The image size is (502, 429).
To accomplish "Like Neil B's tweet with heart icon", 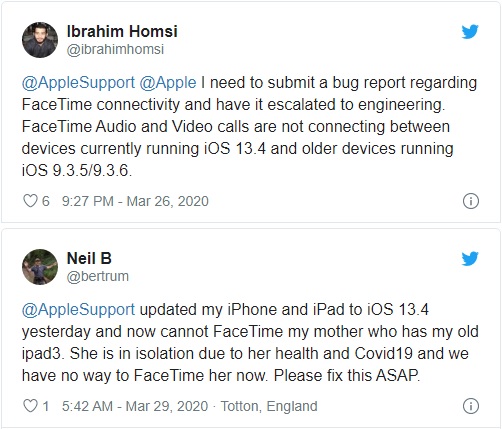I will click(30, 406).
